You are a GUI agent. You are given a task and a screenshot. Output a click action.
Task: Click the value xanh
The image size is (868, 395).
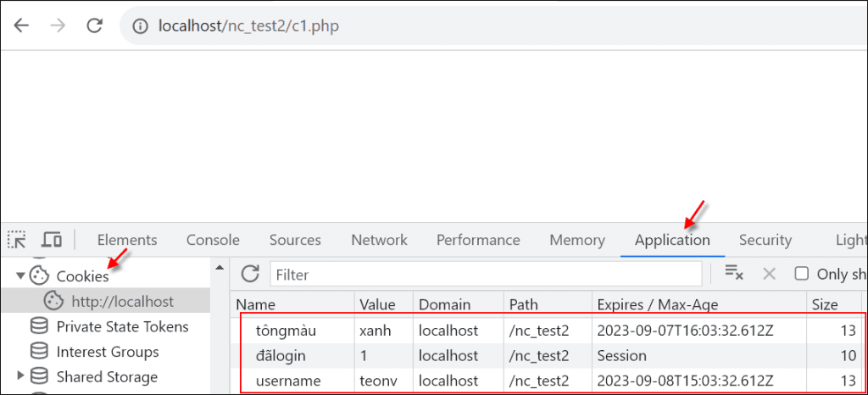pos(376,331)
